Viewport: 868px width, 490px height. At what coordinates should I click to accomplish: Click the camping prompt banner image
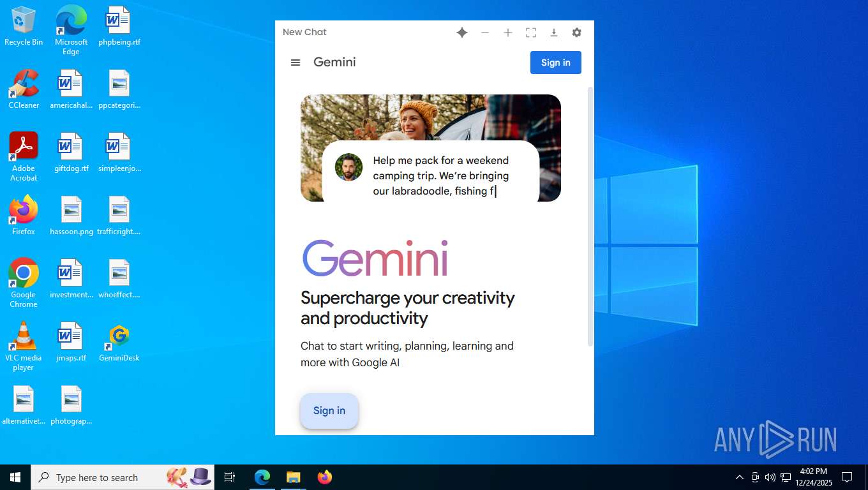(x=431, y=148)
